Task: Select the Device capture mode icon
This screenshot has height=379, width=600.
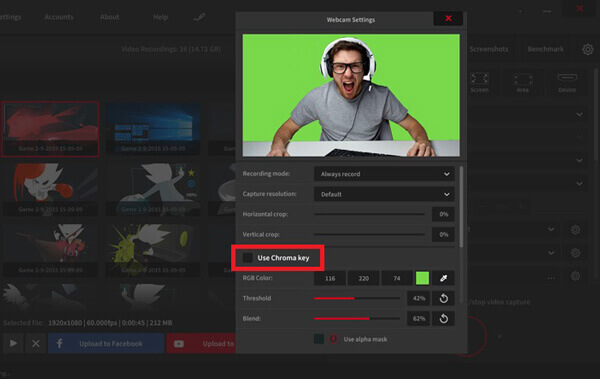Action: click(567, 83)
